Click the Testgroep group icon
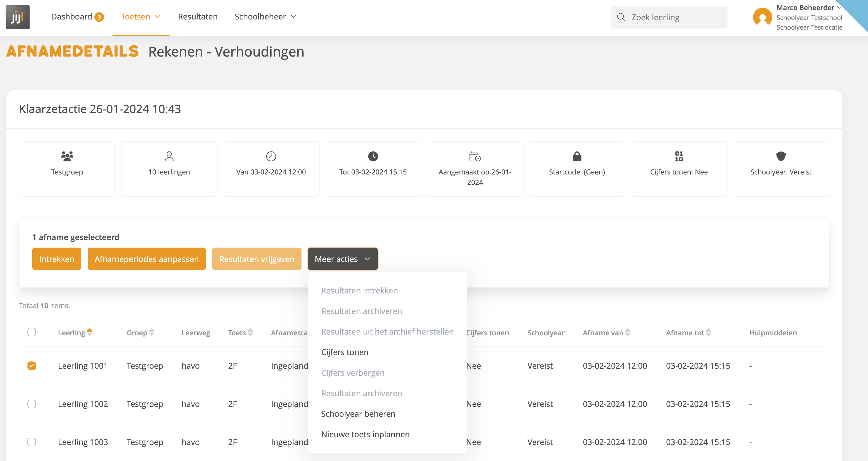868x461 pixels. click(x=67, y=156)
